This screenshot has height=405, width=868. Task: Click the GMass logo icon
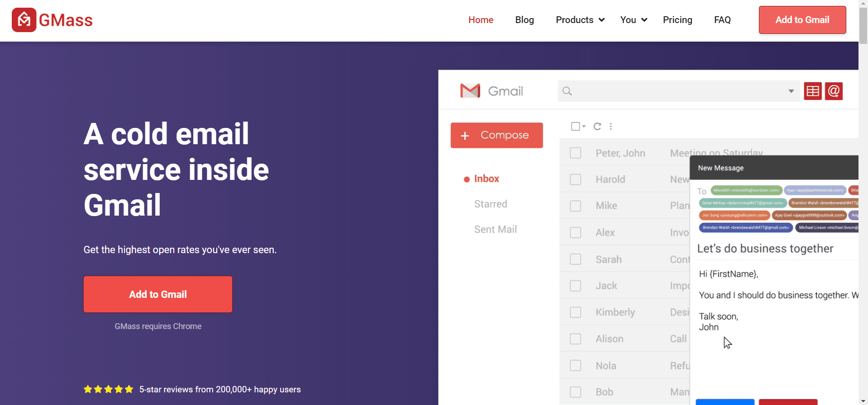[x=24, y=20]
